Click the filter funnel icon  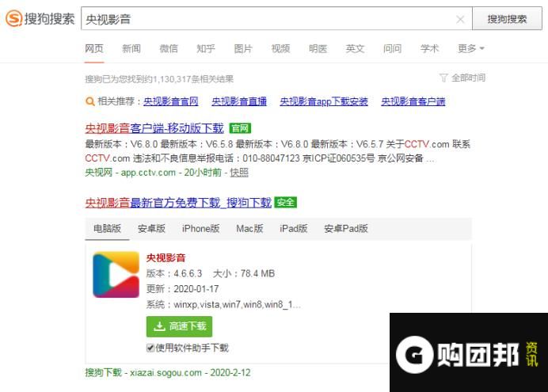pyautogui.click(x=443, y=78)
